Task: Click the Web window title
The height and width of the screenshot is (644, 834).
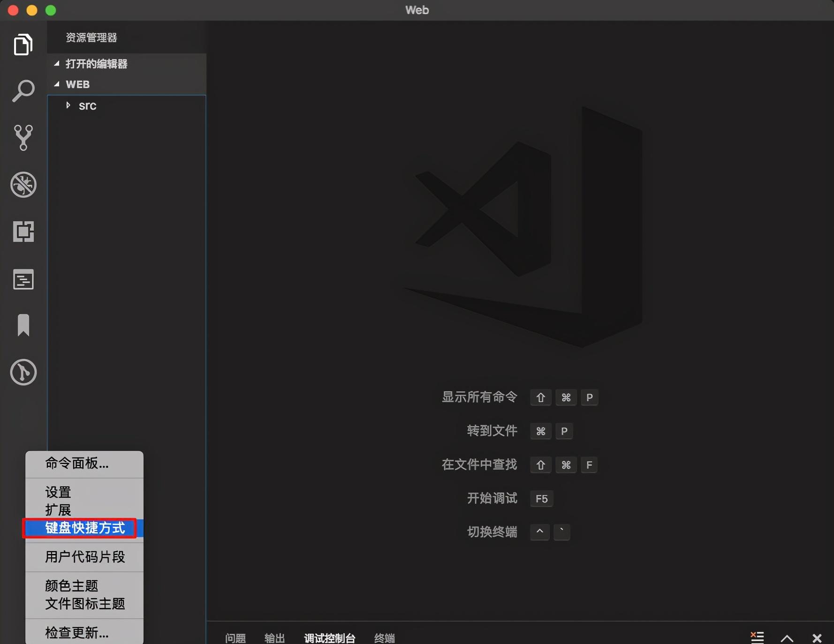Action: (417, 10)
